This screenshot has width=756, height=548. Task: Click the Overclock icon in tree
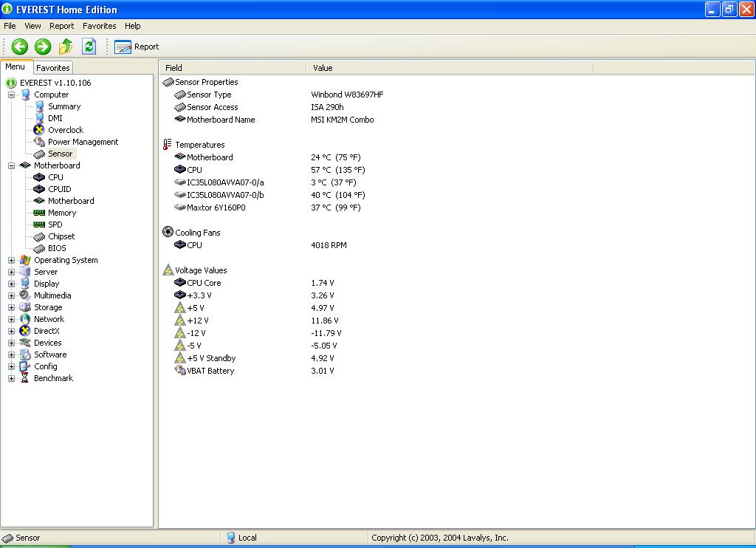39,130
